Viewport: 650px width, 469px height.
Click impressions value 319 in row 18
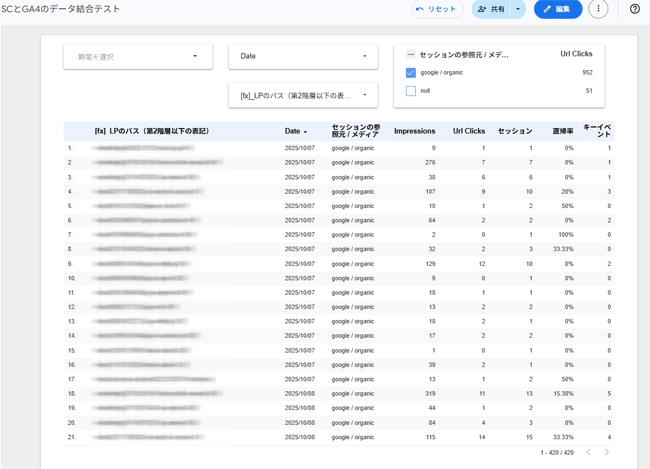[430, 394]
